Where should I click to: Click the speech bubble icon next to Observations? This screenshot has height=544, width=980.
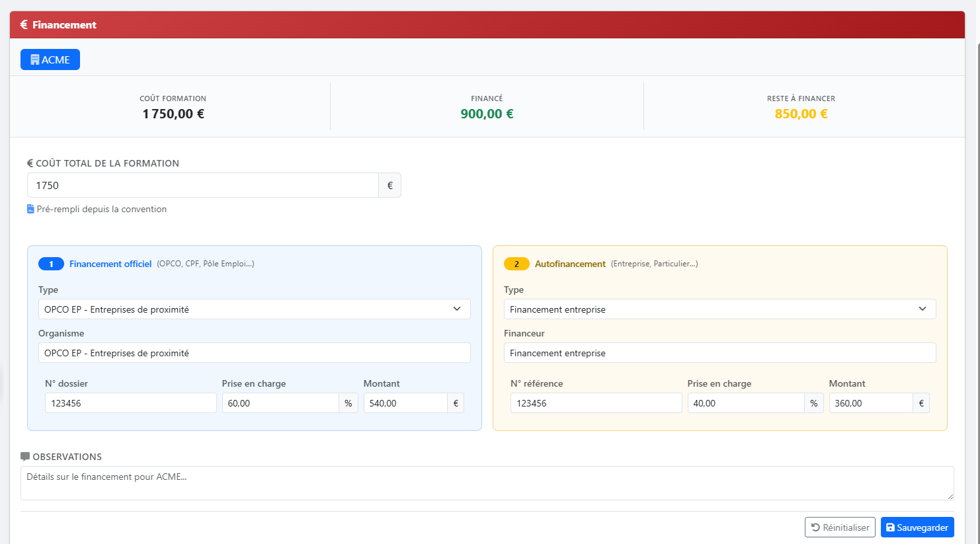click(25, 457)
